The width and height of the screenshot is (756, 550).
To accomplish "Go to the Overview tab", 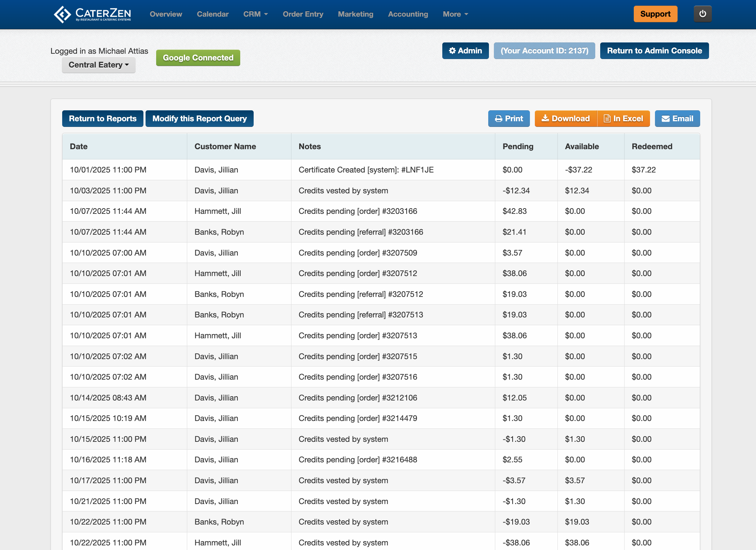I will [166, 14].
